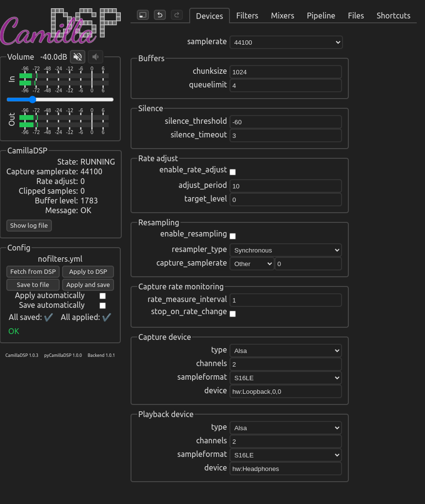Image resolution: width=425 pixels, height=504 pixels.
Task: Click CamillaDSP 1.0.3 version text
Action: point(22,355)
